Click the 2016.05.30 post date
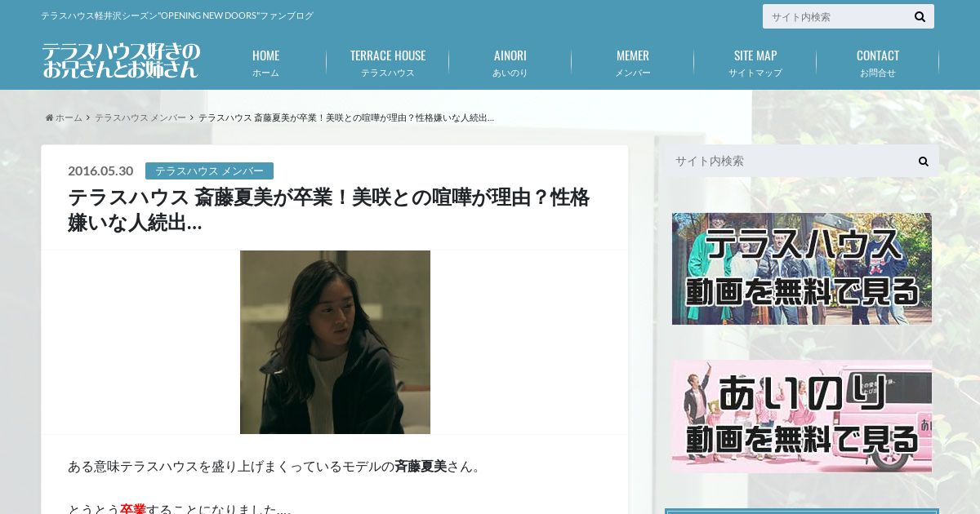Image resolution: width=980 pixels, height=514 pixels. pos(100,171)
